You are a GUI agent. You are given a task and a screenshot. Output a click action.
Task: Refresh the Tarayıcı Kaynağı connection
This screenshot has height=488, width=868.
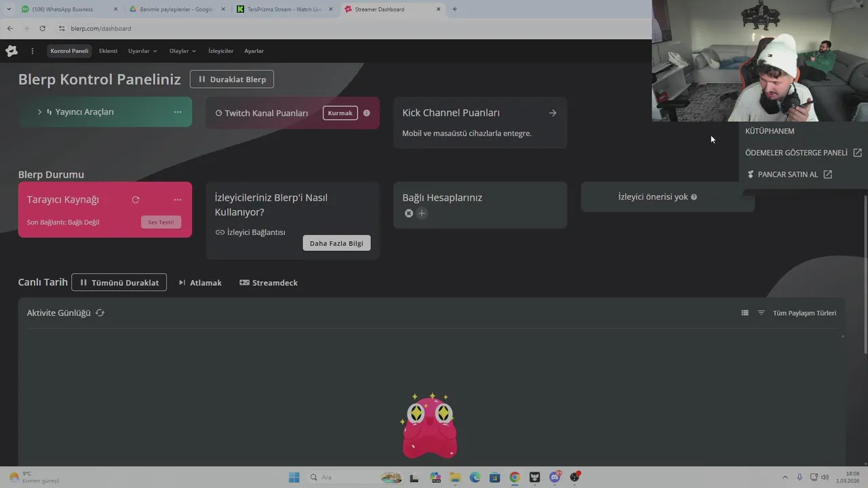136,200
